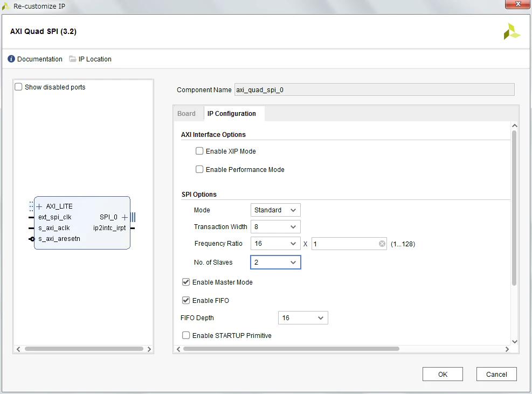
Task: Select the ip2intc_irpt port label
Action: tap(109, 228)
